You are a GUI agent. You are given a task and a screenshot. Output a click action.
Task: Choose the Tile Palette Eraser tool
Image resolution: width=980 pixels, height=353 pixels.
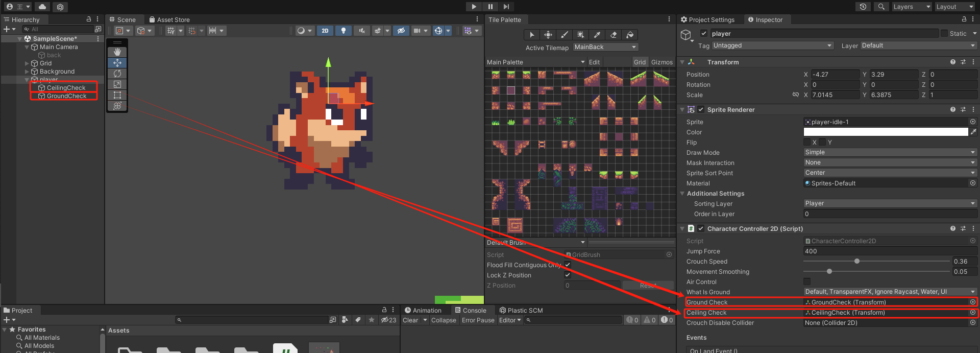tap(614, 35)
